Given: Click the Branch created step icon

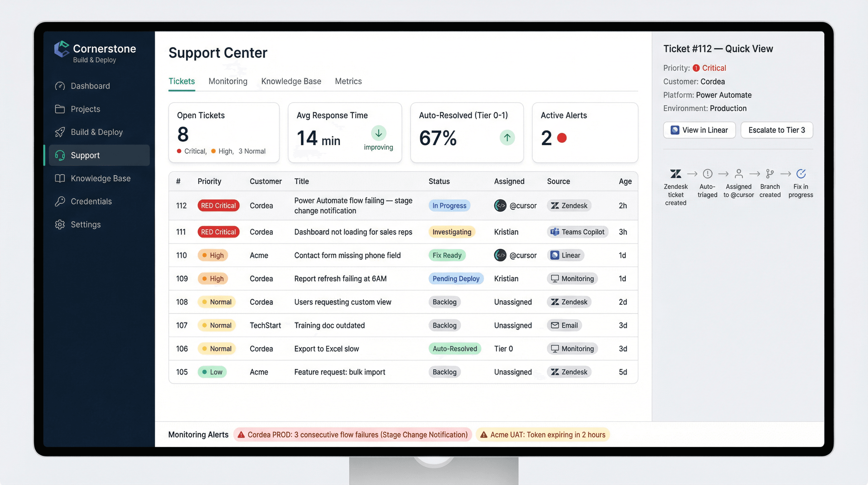Looking at the screenshot, I should click(770, 174).
